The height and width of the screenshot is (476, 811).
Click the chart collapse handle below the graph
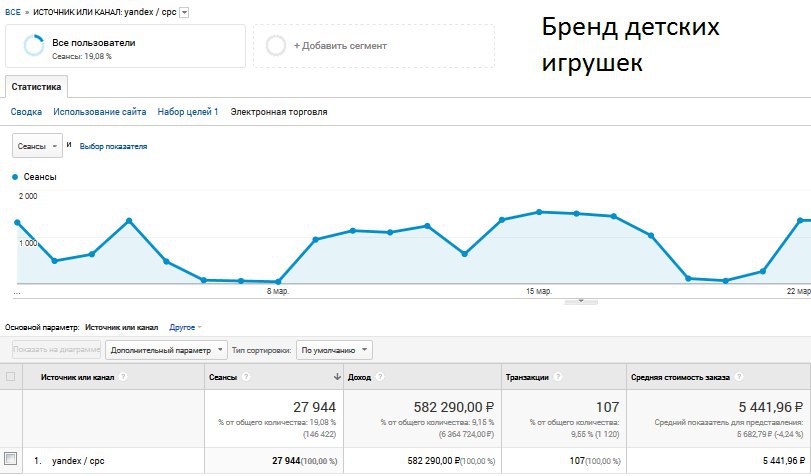click(581, 301)
